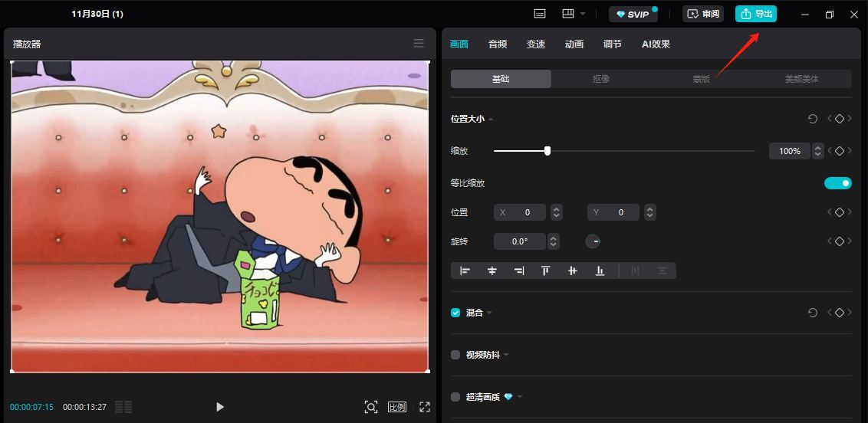868x423 pixels.
Task: Click the align bottom icon
Action: click(600, 271)
